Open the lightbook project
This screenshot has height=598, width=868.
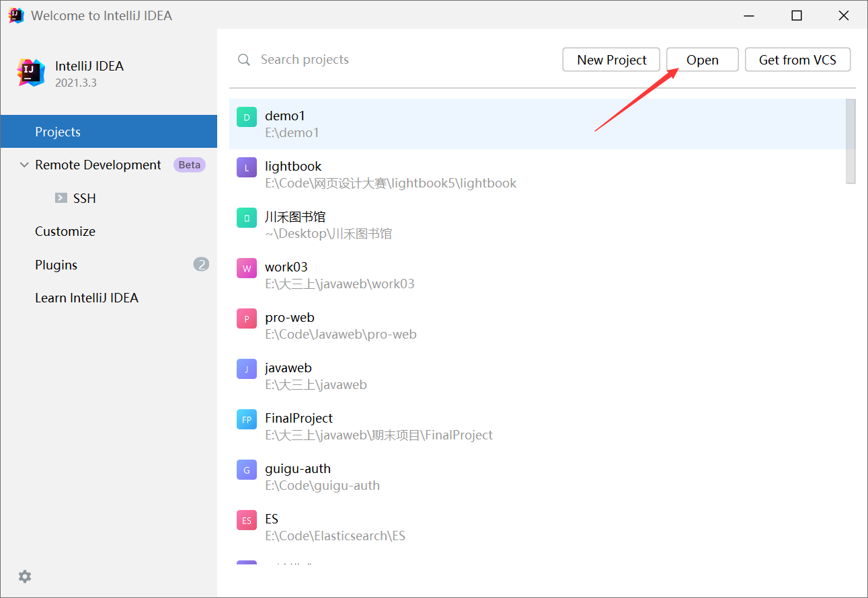coord(537,174)
